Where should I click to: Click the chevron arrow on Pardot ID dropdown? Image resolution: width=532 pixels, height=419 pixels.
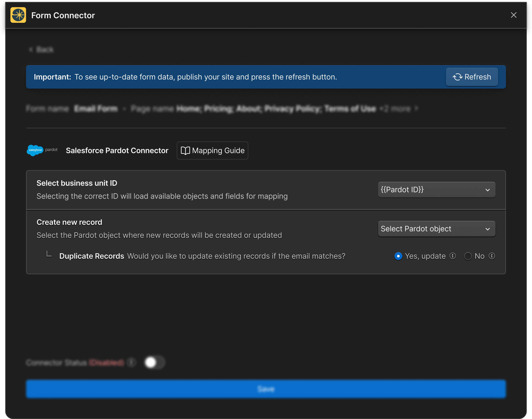click(487, 190)
